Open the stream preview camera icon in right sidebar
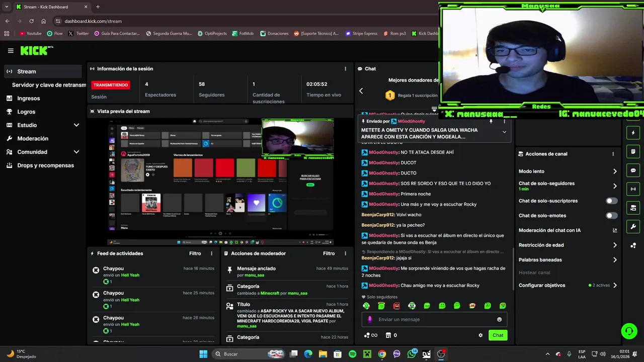The image size is (644, 362). [x=633, y=208]
